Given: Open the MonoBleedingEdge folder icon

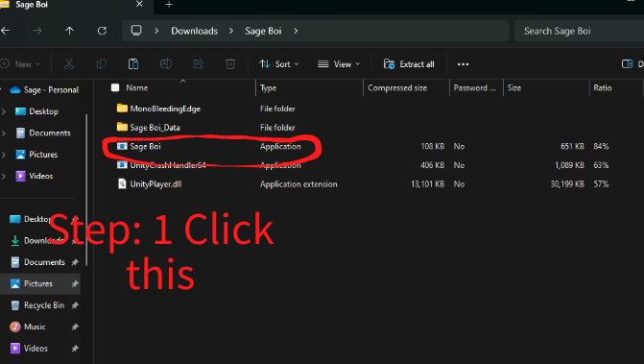Looking at the screenshot, I should point(122,109).
